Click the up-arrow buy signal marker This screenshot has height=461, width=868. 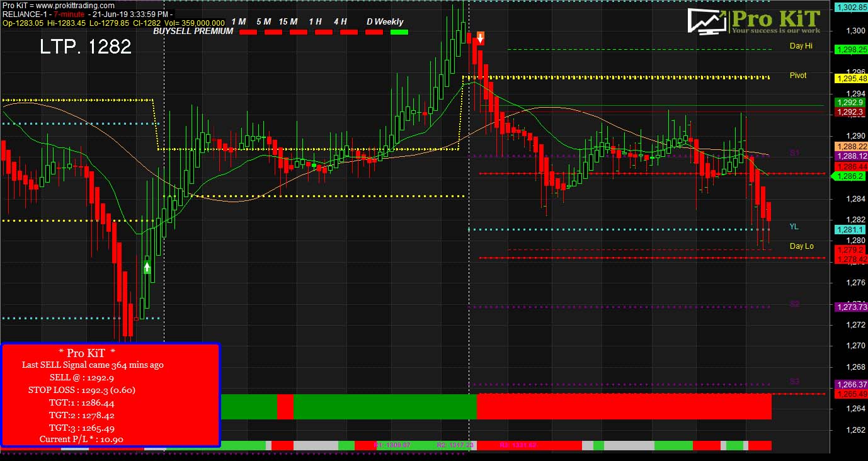point(146,268)
